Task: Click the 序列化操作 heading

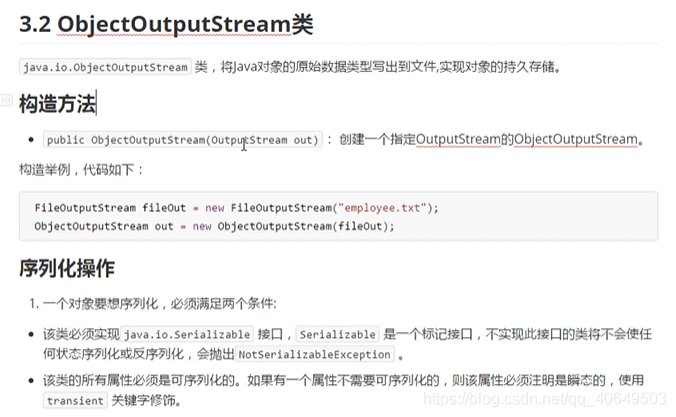Action: tap(67, 268)
